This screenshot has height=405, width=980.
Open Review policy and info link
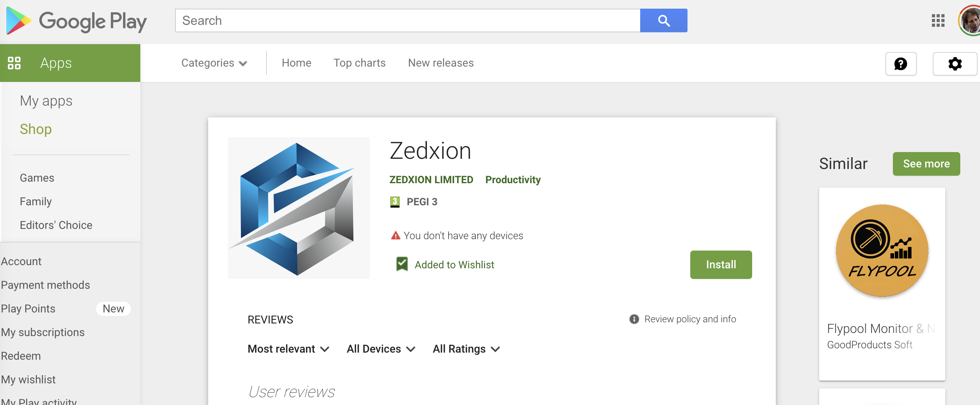point(690,319)
